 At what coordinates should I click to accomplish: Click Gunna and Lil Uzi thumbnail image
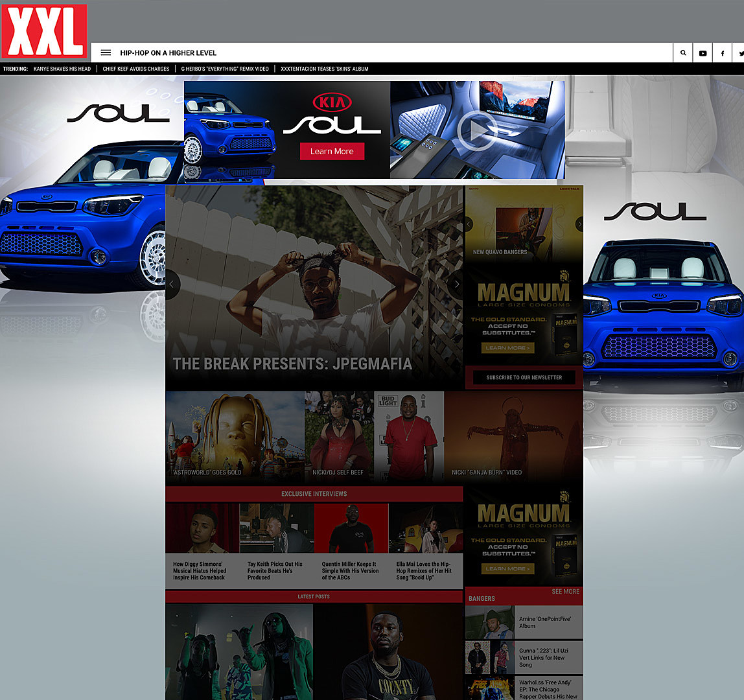(x=490, y=657)
